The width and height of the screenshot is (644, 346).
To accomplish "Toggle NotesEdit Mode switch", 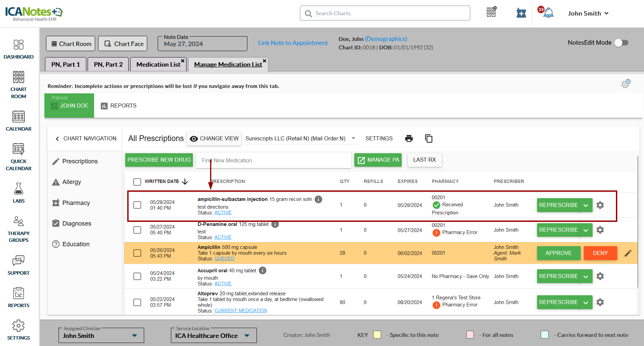I will (621, 43).
